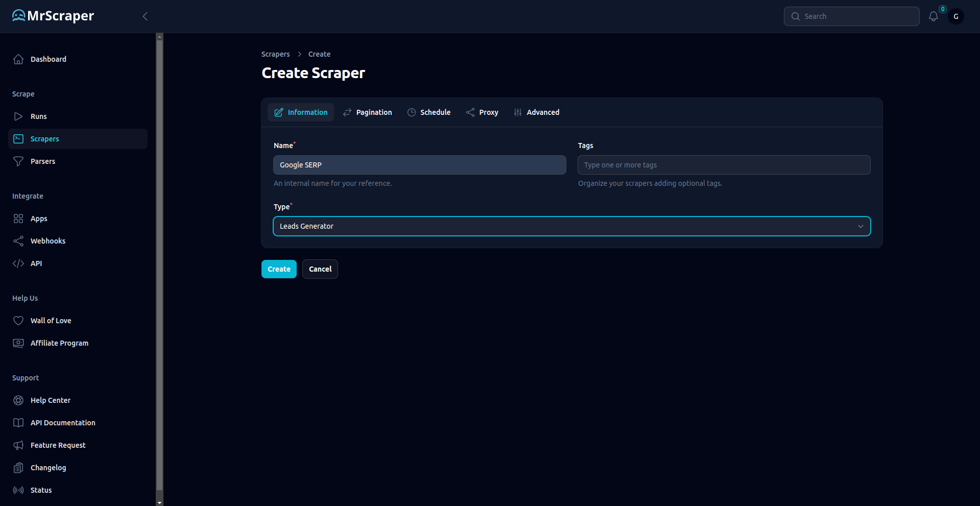Viewport: 980px width, 506px height.
Task: Click the search magnifier icon
Action: [796, 16]
